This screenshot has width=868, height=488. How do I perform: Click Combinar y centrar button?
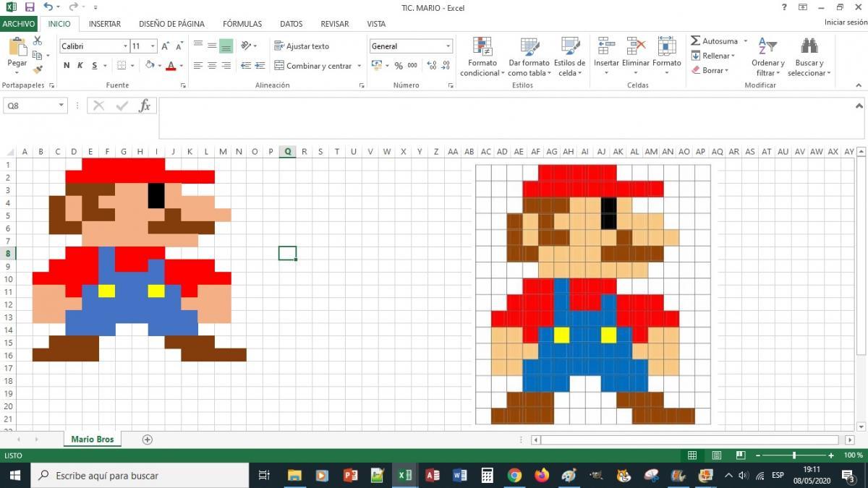(x=313, y=66)
